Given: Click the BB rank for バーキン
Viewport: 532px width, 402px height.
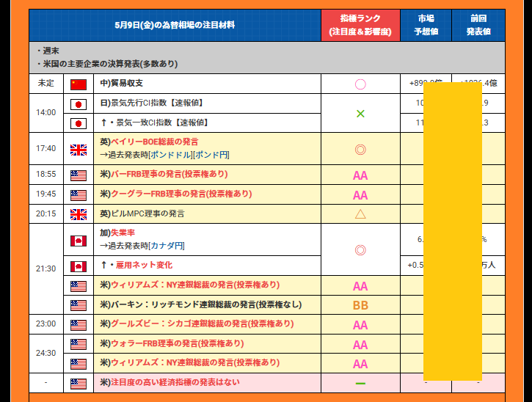Looking at the screenshot, I should click(x=360, y=305).
